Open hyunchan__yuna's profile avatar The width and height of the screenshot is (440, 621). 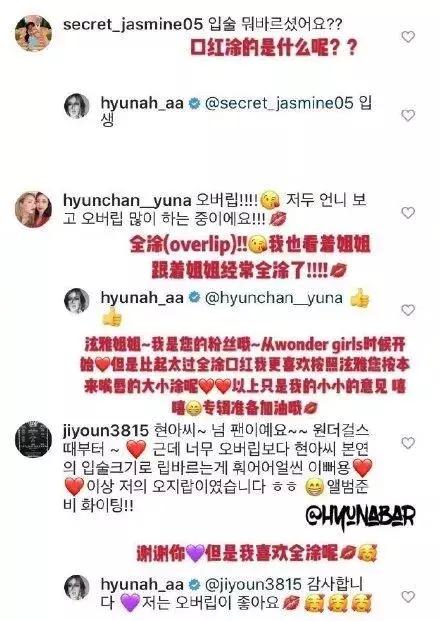[x=33, y=209]
